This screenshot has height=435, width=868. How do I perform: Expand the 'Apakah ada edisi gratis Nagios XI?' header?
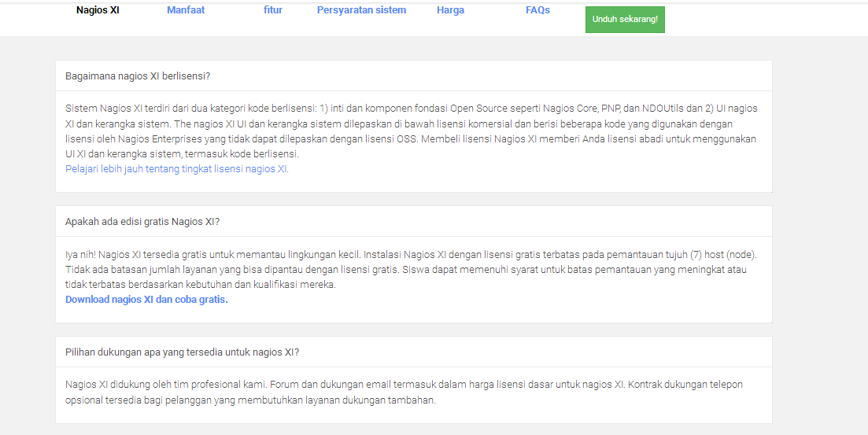[142, 222]
